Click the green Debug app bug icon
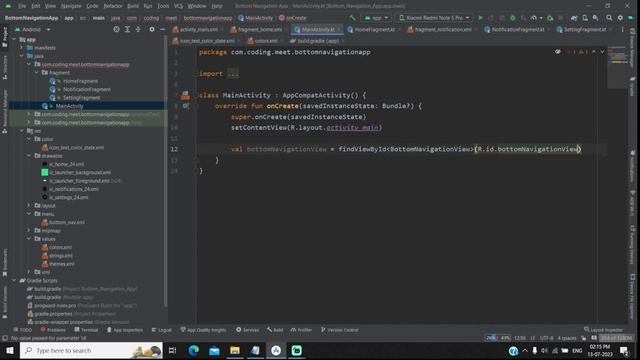 (x=513, y=18)
